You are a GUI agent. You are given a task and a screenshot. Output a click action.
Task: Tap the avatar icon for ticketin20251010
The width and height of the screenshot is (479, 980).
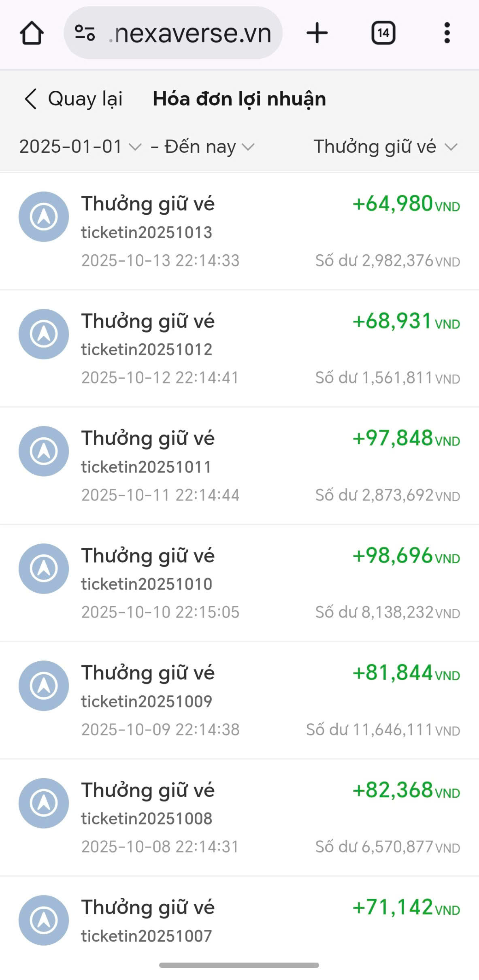coord(44,569)
